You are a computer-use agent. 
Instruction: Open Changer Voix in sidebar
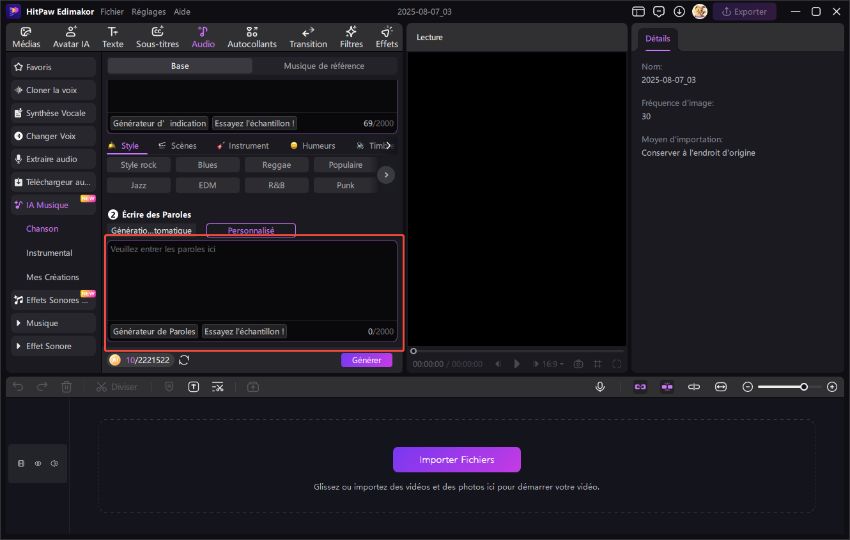(x=53, y=136)
